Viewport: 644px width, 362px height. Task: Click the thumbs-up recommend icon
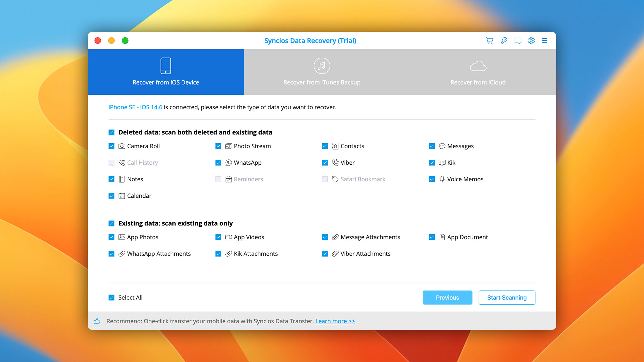[x=97, y=321]
